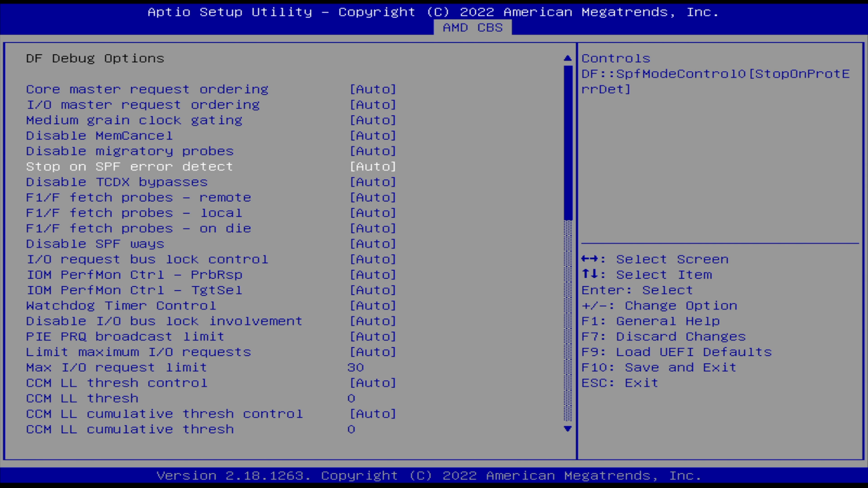Change Auto value for Watchdog Timer Control

tap(373, 306)
